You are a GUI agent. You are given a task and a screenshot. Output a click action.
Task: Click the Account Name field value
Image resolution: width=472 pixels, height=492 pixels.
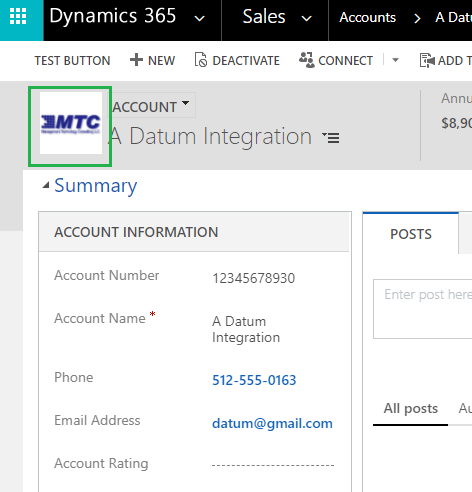[x=246, y=329]
